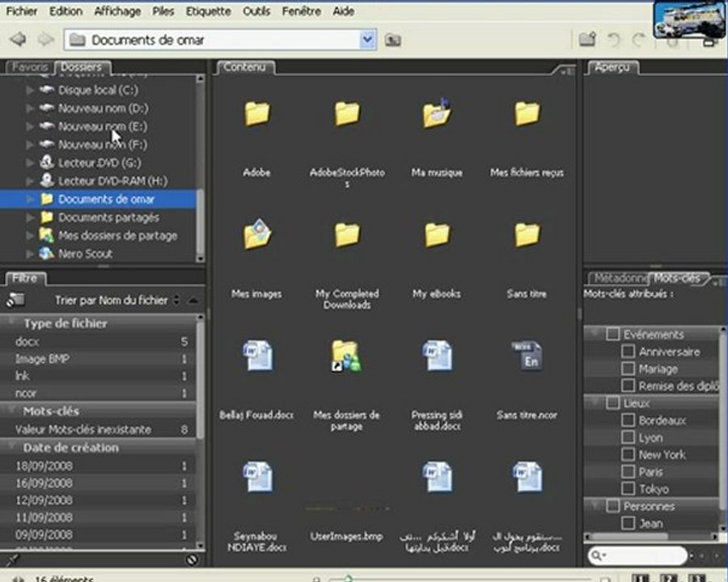Check the Evénements keyword box
This screenshot has width=728, height=582.
pyautogui.click(x=613, y=334)
